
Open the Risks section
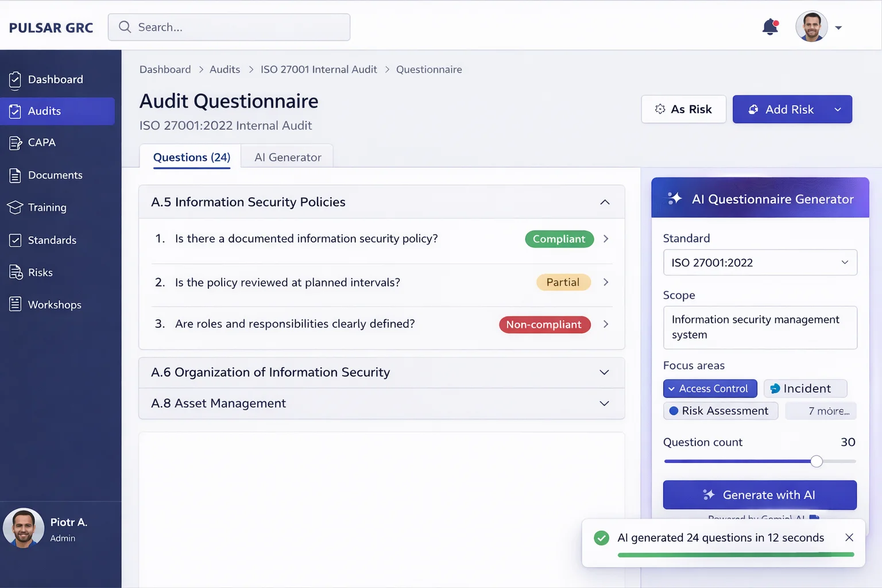[40, 272]
